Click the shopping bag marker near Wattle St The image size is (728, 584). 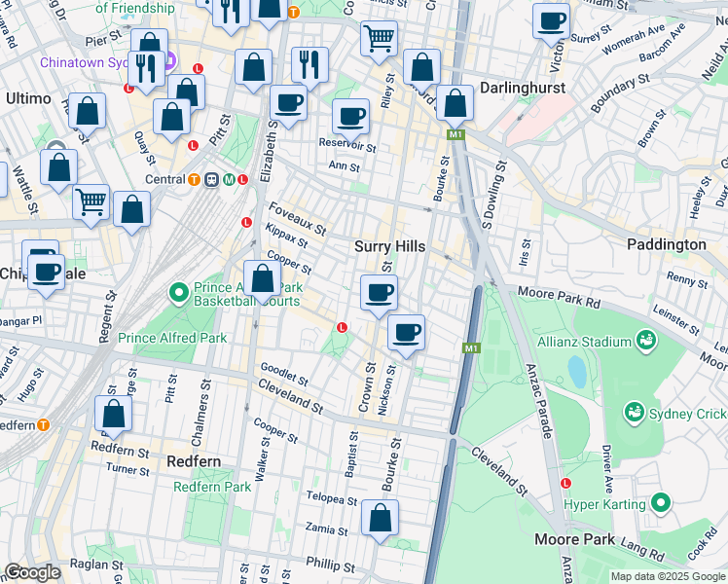[58, 167]
